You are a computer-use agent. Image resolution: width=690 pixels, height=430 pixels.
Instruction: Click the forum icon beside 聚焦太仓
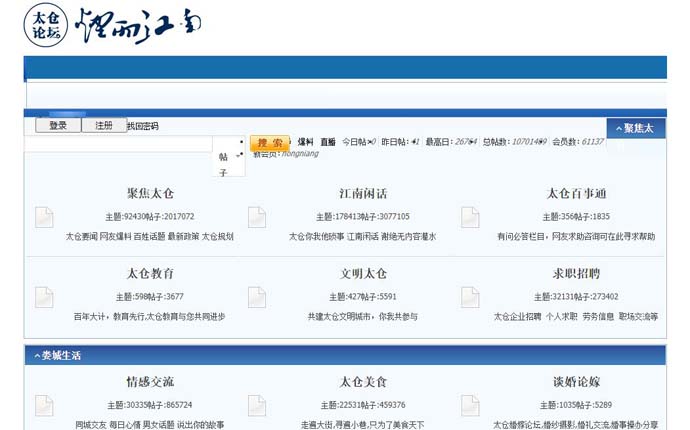click(x=44, y=217)
